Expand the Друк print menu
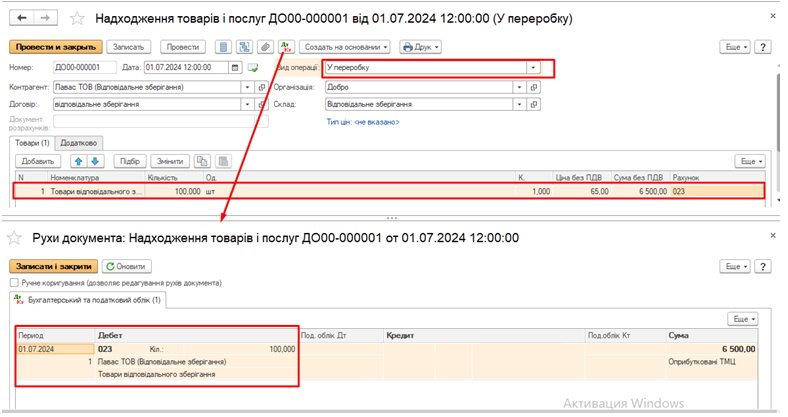788x417 pixels. [421, 47]
